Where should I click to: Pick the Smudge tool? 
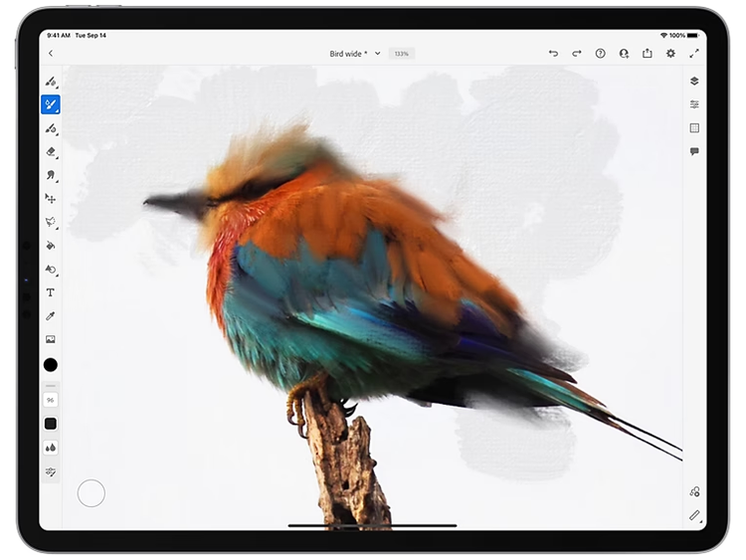(51, 175)
